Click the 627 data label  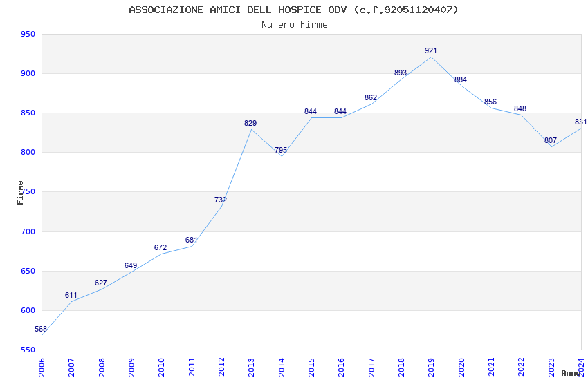pyautogui.click(x=101, y=283)
